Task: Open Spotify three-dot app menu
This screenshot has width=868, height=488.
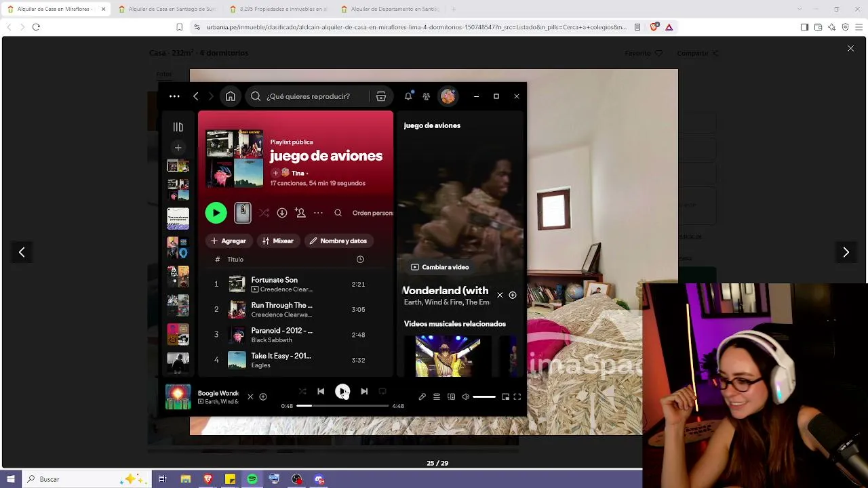Action: tap(174, 96)
